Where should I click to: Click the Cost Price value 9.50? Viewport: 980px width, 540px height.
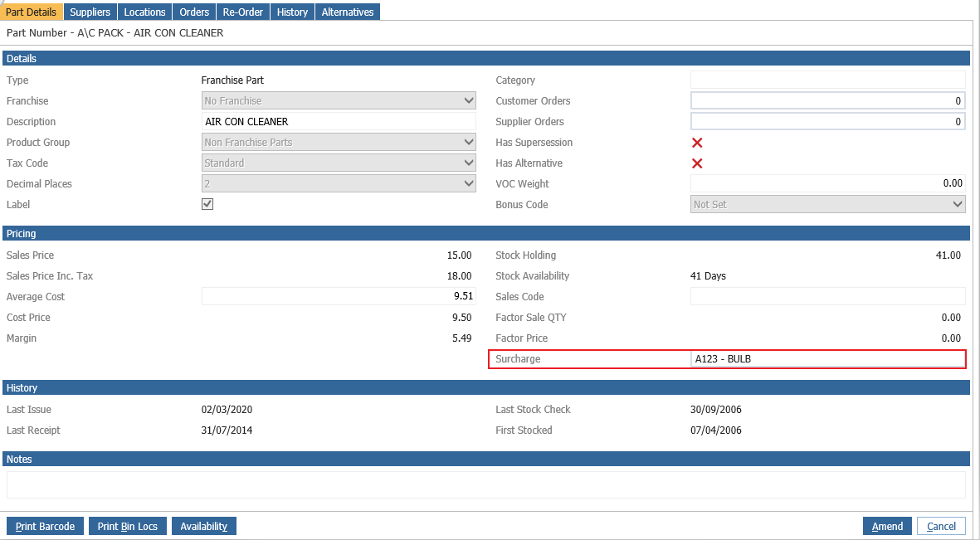click(462, 318)
